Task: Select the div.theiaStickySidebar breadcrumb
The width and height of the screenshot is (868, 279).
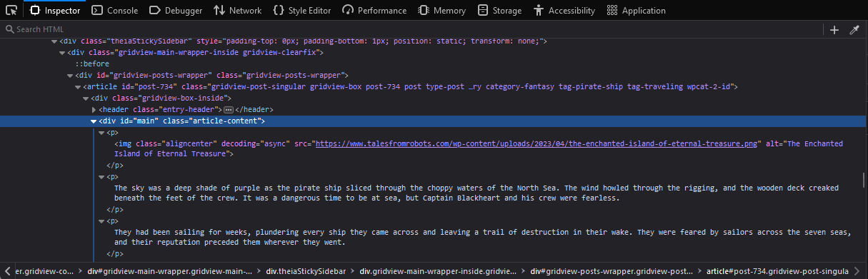Action: pos(306,271)
